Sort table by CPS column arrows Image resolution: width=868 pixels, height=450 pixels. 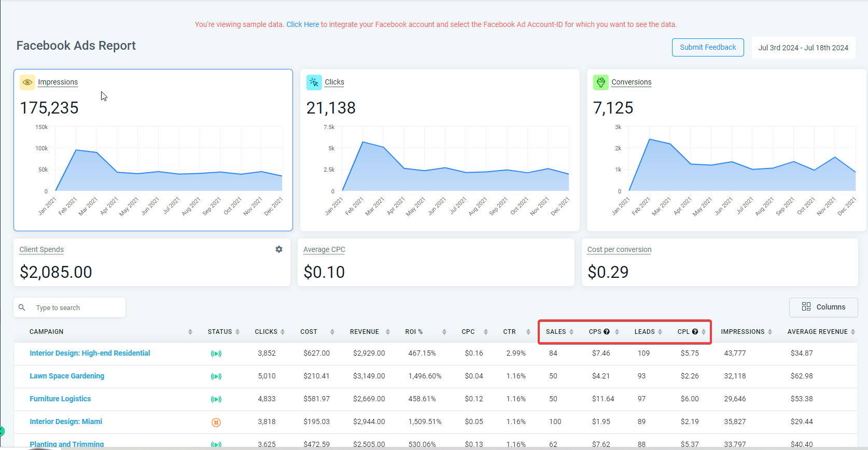(617, 332)
